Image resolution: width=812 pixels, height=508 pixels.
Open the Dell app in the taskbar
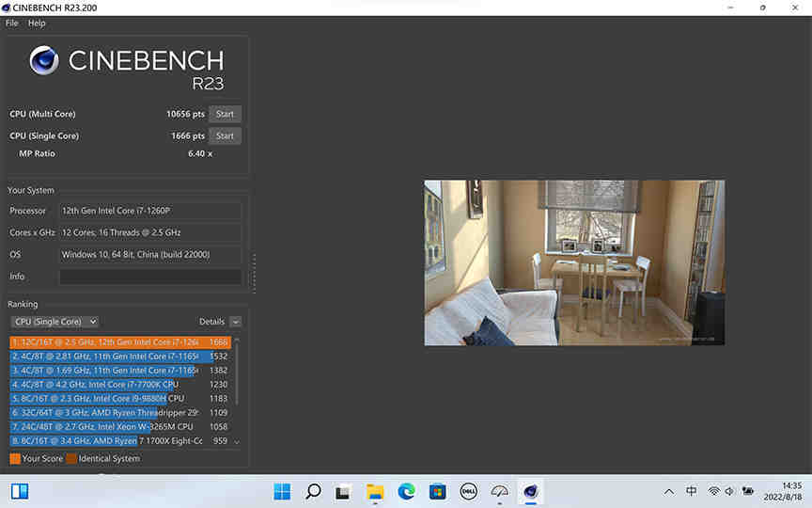[x=468, y=491]
